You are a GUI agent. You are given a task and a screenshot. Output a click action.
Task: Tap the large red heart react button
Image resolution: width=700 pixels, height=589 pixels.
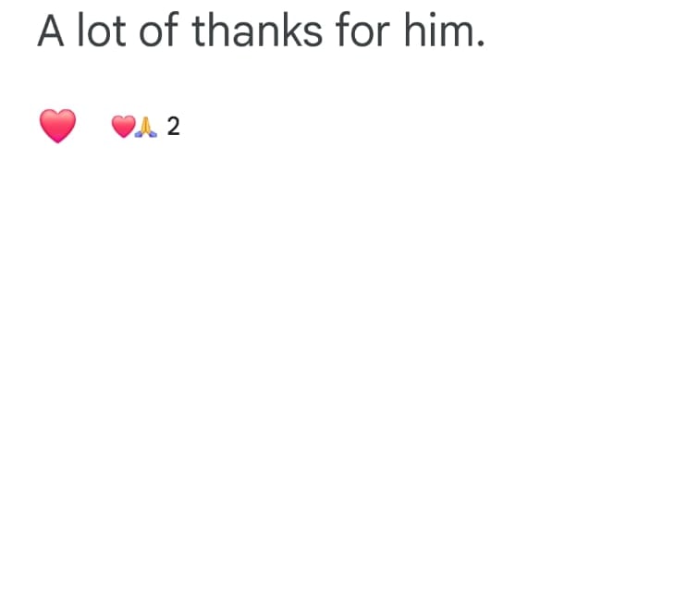point(57,126)
